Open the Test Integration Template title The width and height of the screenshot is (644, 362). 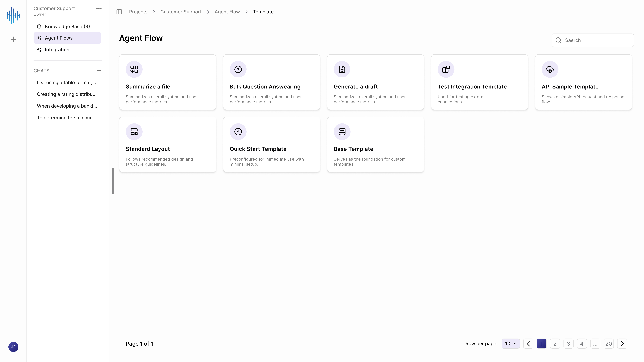[x=472, y=87]
